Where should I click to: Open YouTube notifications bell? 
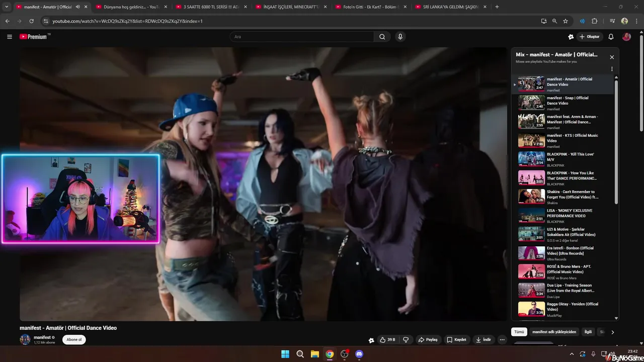pyautogui.click(x=611, y=37)
